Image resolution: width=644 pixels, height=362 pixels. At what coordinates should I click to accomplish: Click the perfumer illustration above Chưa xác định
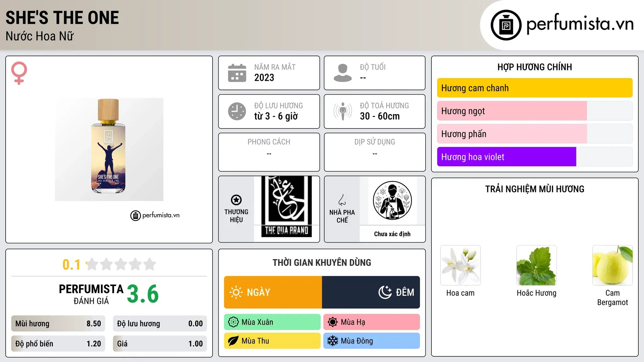392,200
